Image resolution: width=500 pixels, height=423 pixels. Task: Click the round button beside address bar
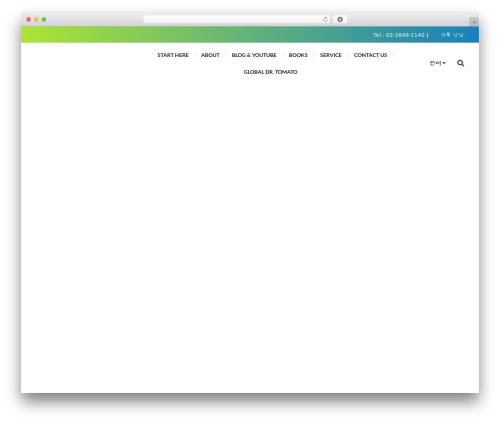coord(340,20)
